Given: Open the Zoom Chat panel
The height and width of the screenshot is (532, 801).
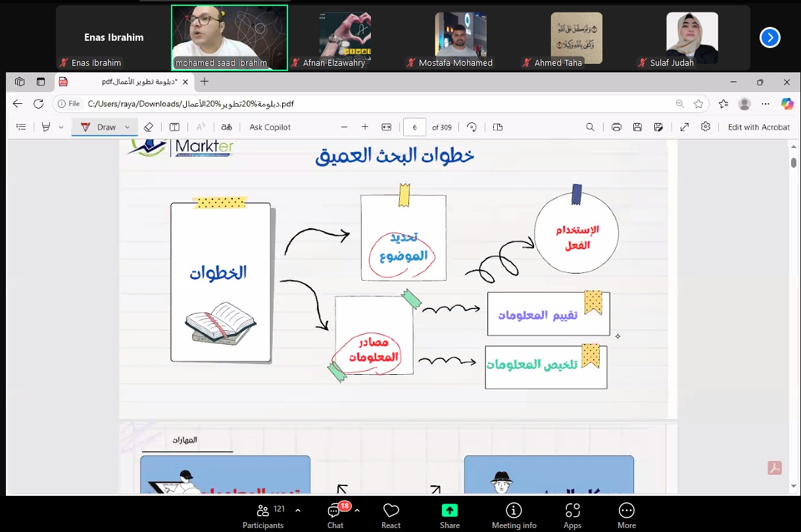Looking at the screenshot, I should [x=335, y=516].
